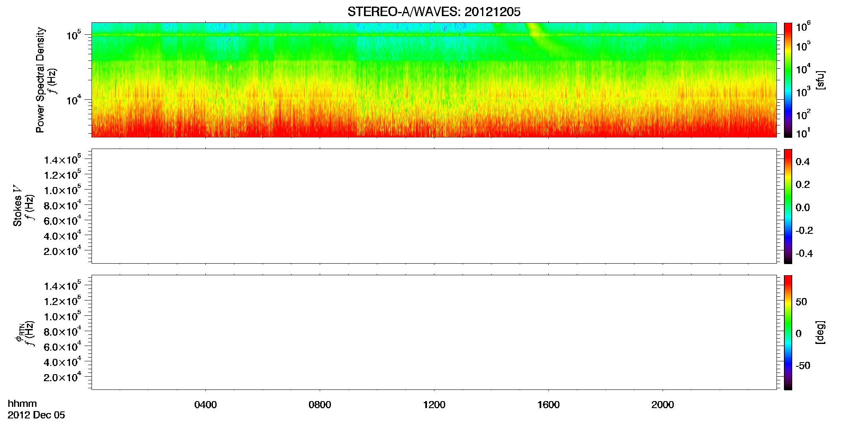Click the spectrogram power density panel
This screenshot has height=447, width=868.
point(434,80)
